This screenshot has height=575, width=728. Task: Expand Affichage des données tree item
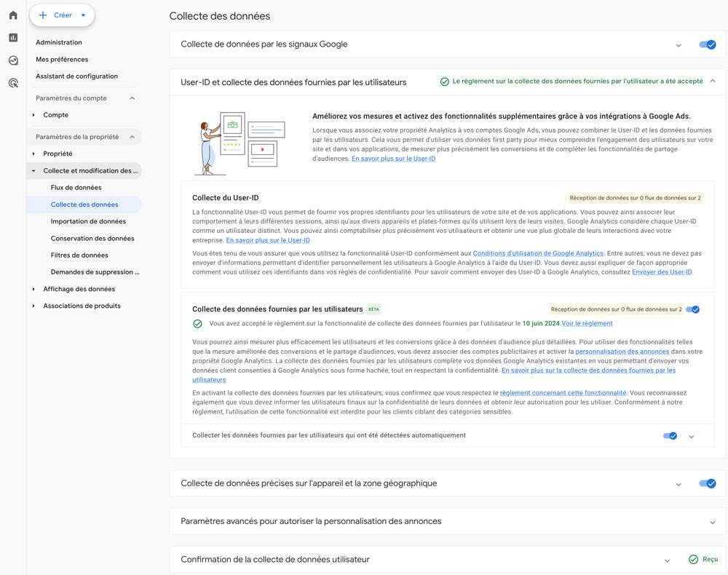(33, 289)
